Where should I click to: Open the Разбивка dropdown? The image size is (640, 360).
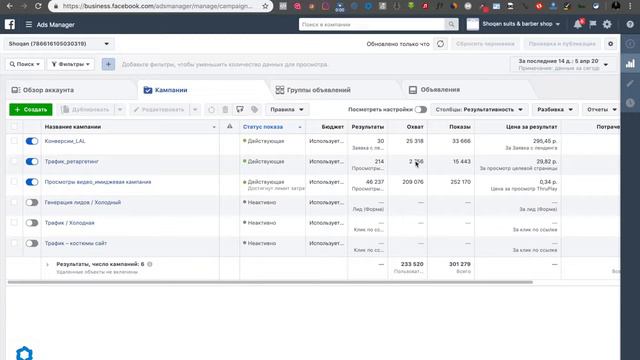[x=555, y=109]
